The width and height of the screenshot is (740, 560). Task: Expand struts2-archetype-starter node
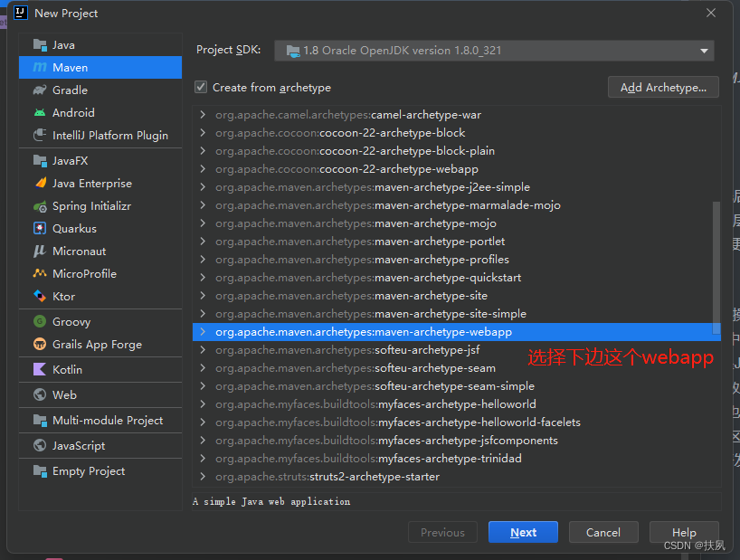pos(203,477)
